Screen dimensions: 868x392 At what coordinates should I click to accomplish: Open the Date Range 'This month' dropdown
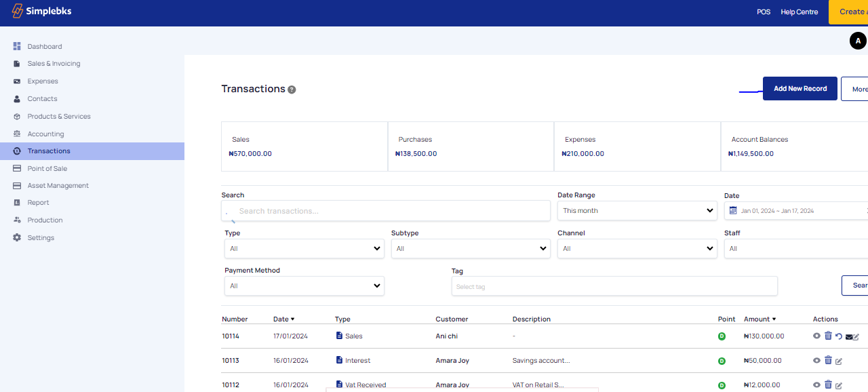[x=637, y=211]
